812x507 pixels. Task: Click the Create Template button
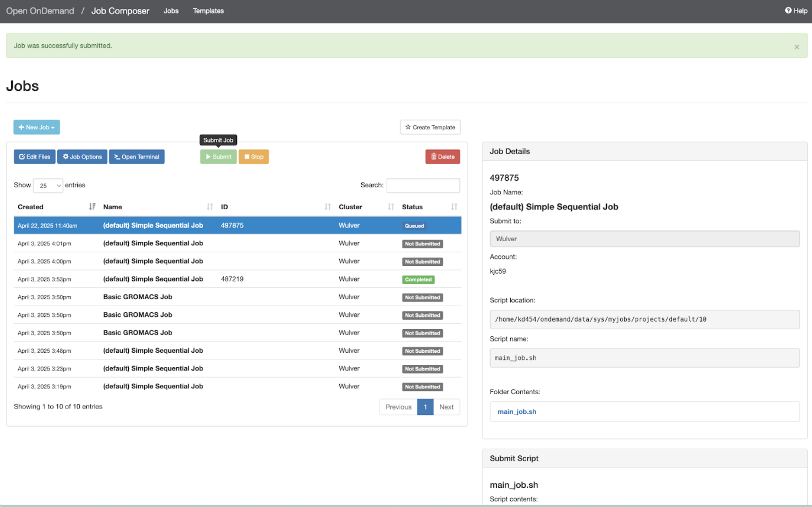tap(430, 127)
